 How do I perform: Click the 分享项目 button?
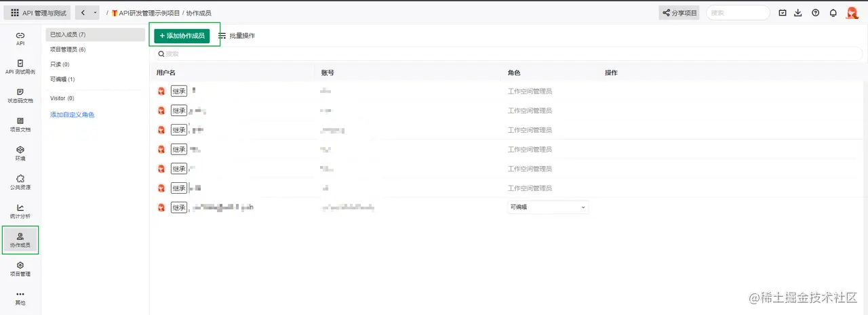click(x=679, y=12)
